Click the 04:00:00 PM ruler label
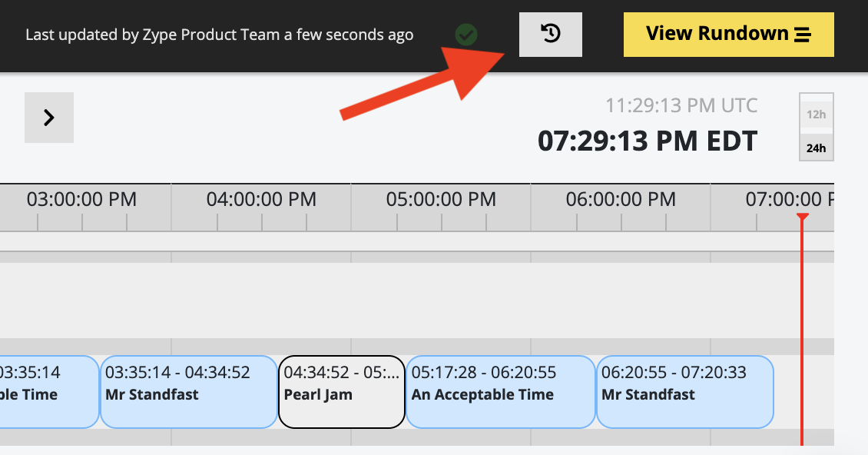868x455 pixels. [261, 199]
